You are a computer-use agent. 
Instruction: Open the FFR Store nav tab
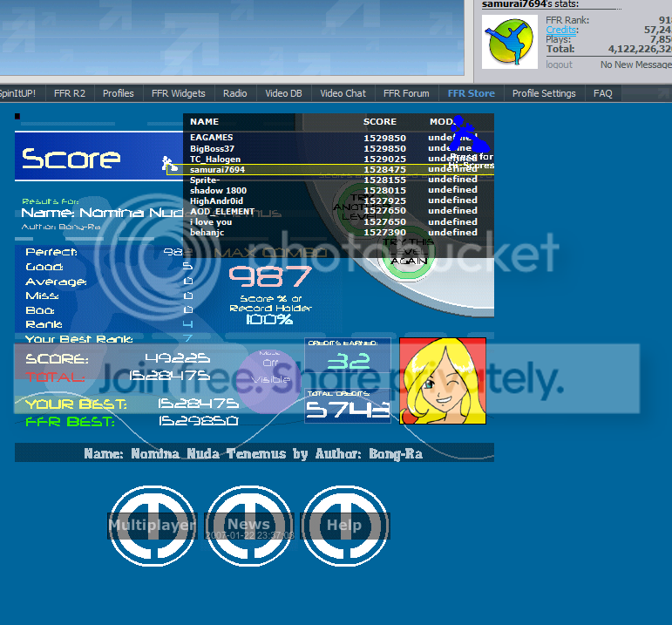click(471, 93)
